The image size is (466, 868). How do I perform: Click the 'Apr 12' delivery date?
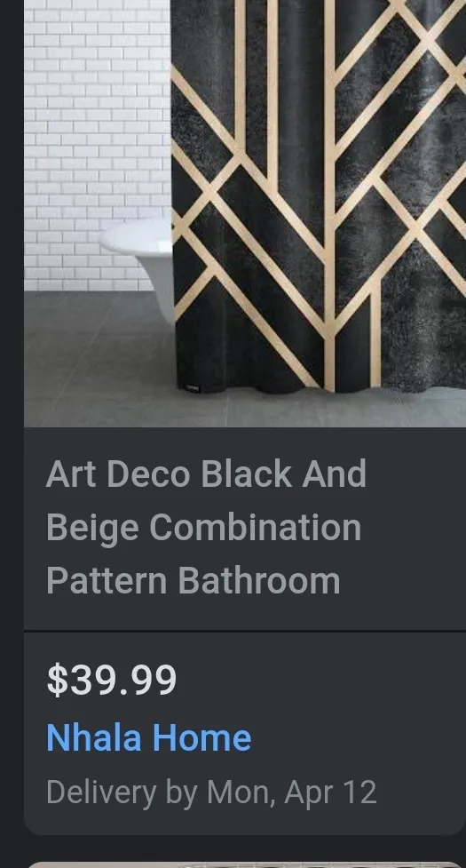click(x=330, y=792)
